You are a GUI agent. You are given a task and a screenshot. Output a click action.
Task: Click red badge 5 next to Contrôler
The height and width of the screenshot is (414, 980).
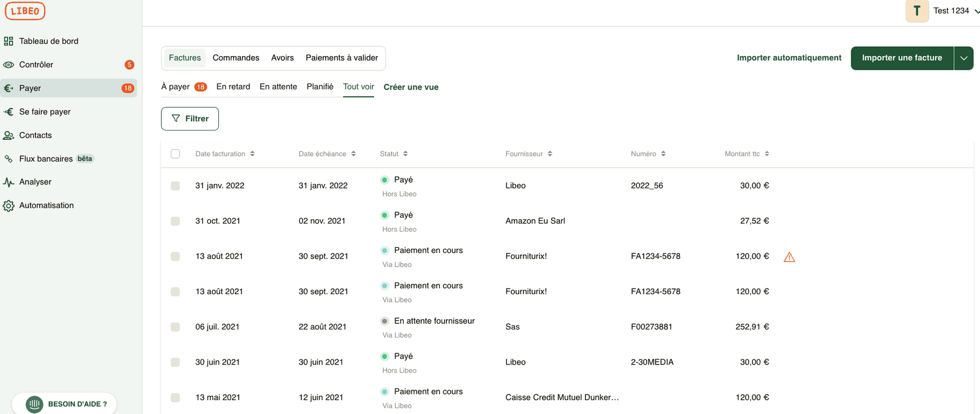[129, 65]
